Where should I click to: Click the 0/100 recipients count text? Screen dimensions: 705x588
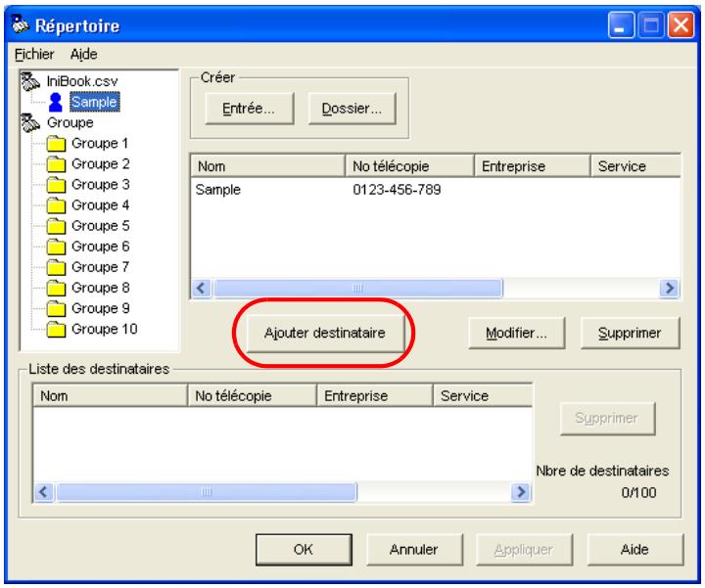tap(638, 493)
